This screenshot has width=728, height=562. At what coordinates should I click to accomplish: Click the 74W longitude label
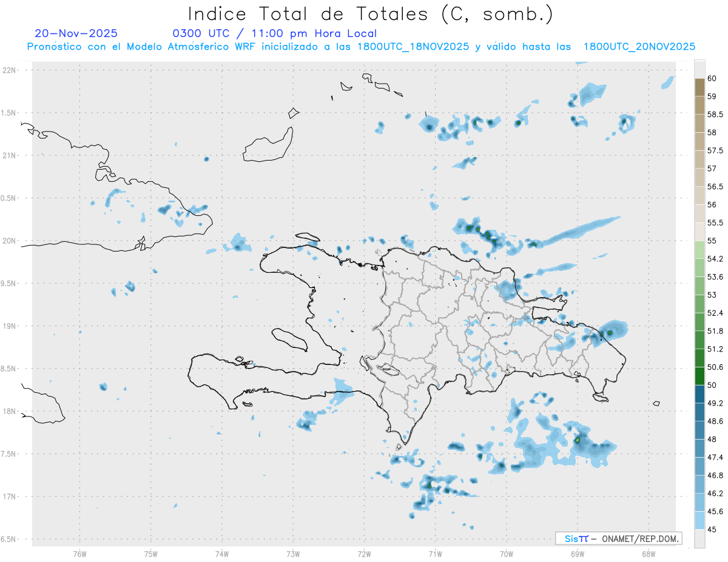coord(221,554)
